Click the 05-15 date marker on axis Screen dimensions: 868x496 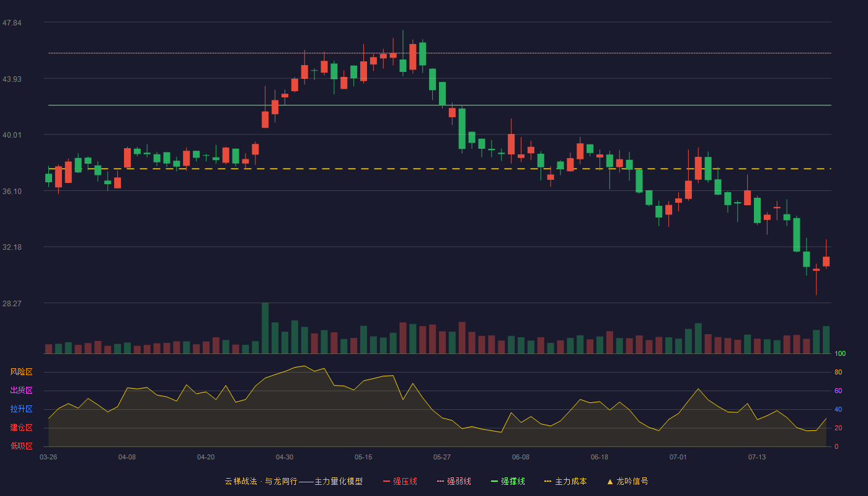363,457
